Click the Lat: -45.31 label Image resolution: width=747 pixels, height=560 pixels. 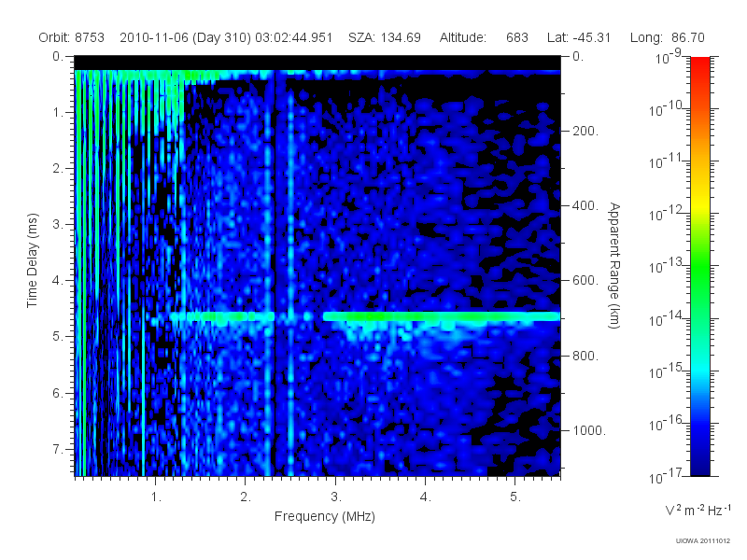click(579, 37)
